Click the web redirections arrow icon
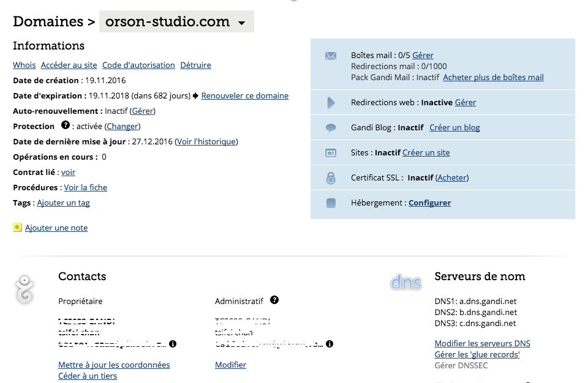The image size is (588, 383). pos(331,103)
